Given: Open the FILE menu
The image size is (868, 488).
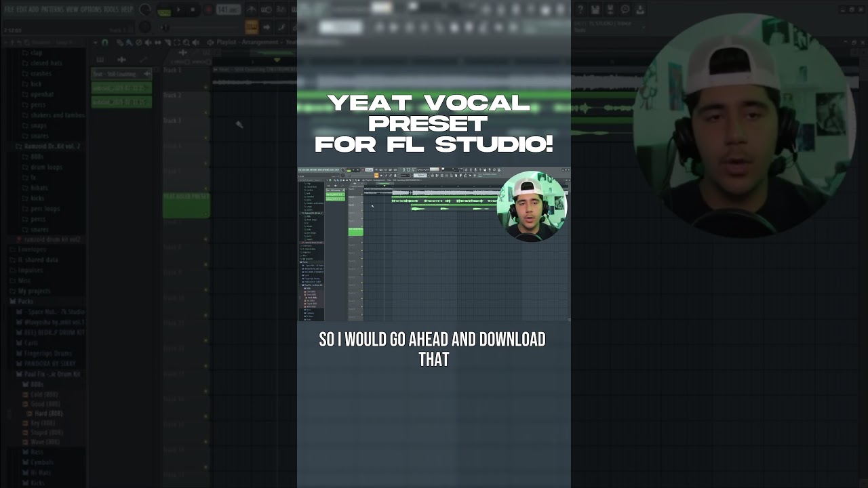Looking at the screenshot, I should click(9, 9).
